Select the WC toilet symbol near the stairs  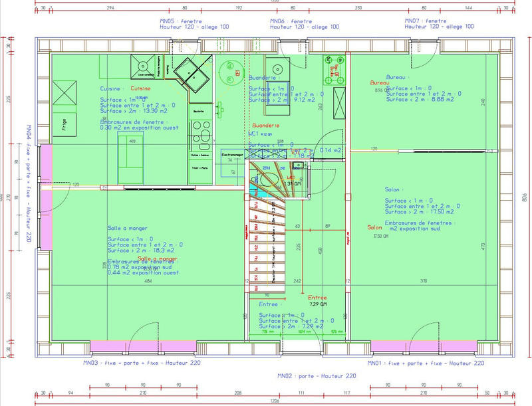point(270,180)
